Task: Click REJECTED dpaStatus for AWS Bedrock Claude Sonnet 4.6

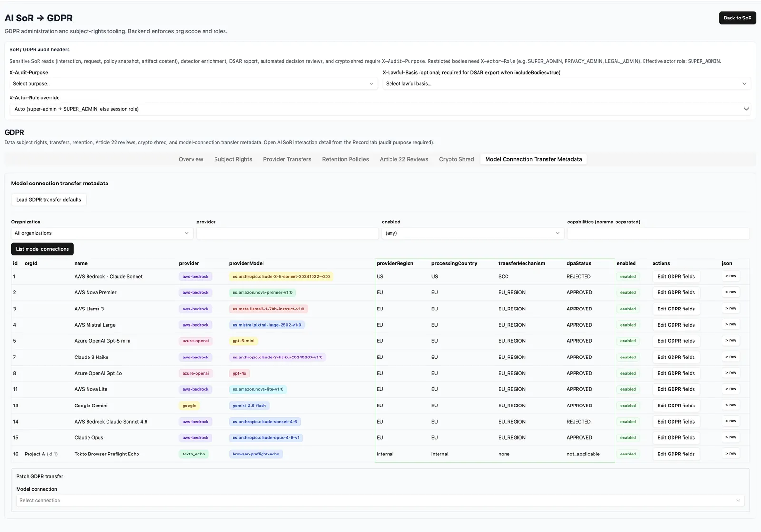Action: click(578, 422)
